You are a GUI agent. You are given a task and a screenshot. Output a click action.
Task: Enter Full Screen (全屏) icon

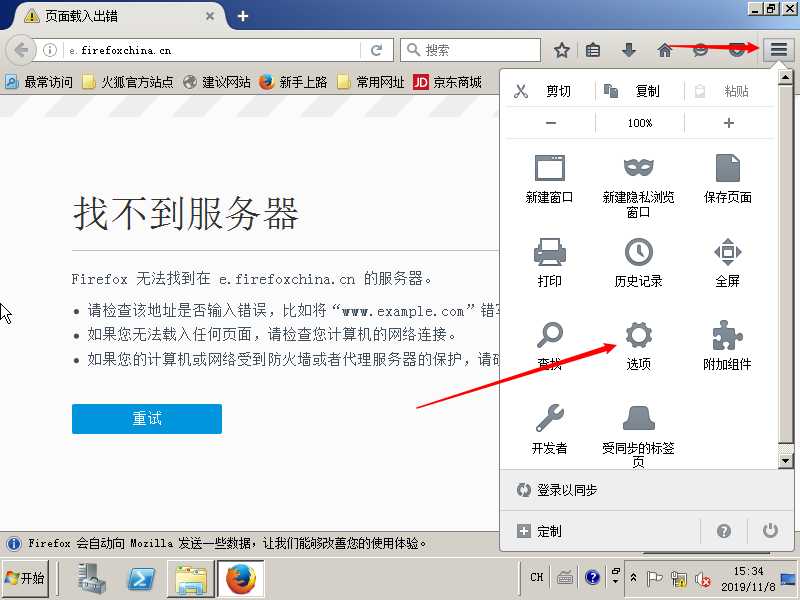[x=728, y=252]
